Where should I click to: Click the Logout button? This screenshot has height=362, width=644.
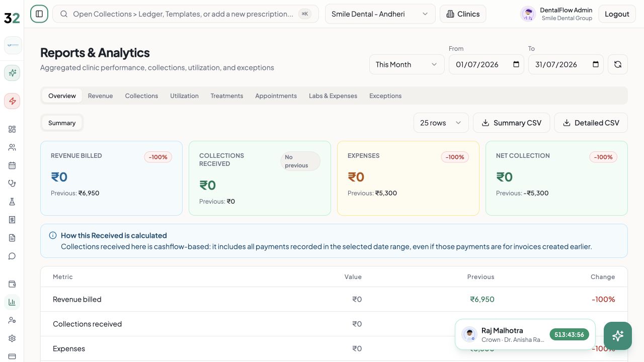pos(617,14)
